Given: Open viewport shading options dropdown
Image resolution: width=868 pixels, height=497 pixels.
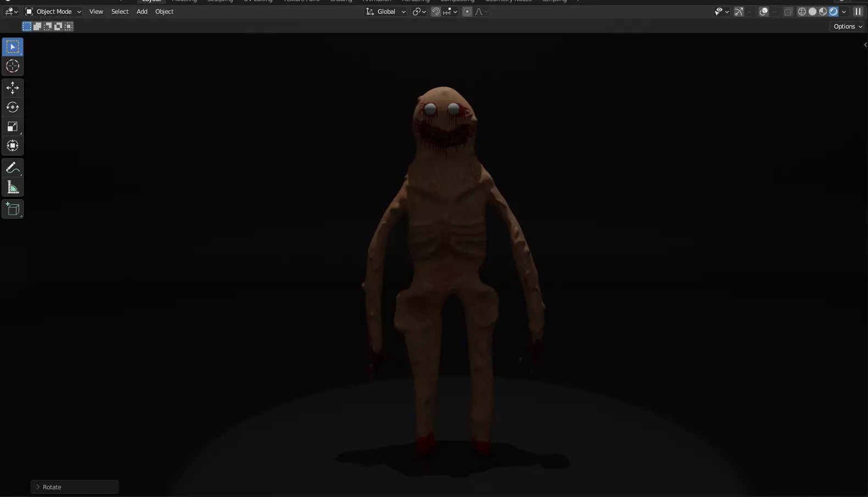Looking at the screenshot, I should (x=844, y=12).
